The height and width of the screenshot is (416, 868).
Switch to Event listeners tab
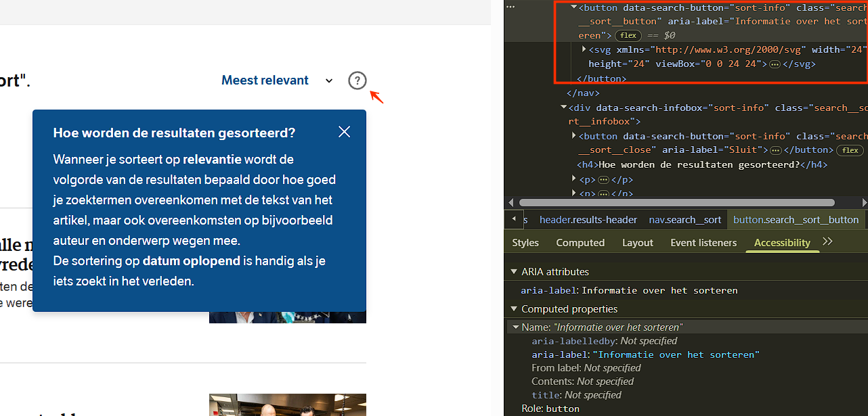tap(703, 243)
